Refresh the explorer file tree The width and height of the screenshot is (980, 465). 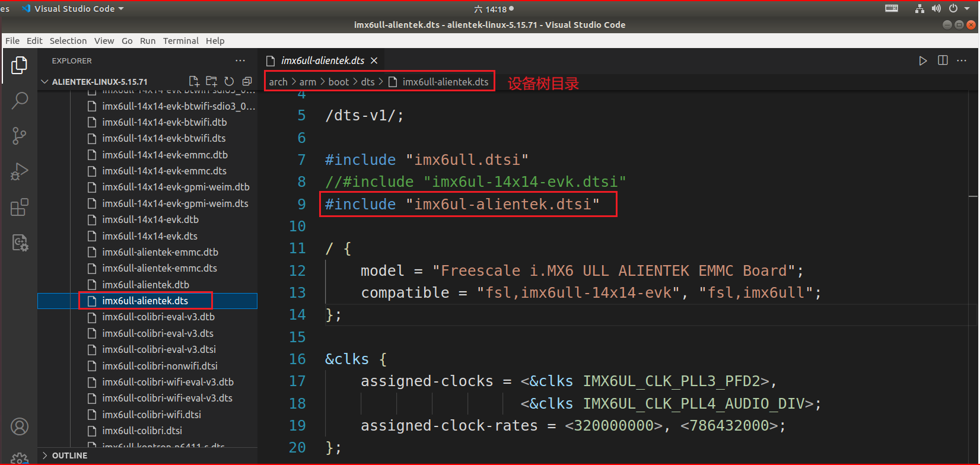[x=229, y=81]
